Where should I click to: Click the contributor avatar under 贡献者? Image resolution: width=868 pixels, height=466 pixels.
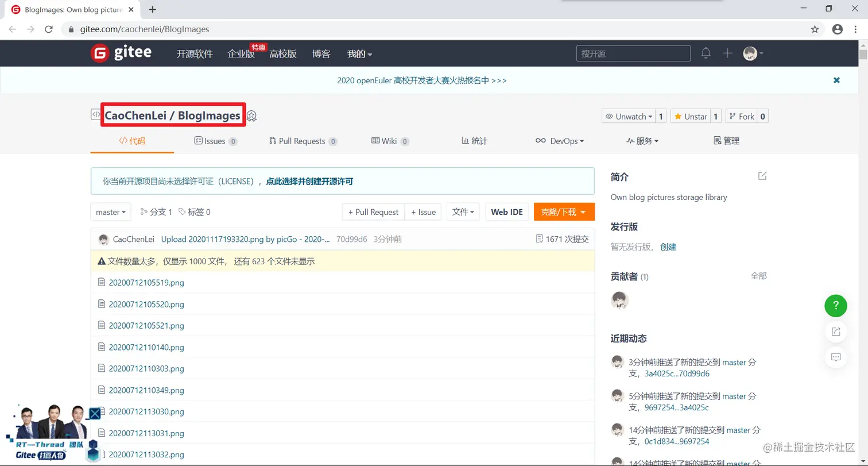coord(619,299)
